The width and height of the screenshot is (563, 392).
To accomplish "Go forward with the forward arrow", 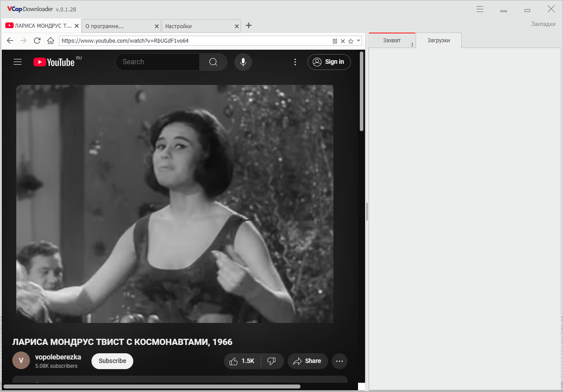I will pyautogui.click(x=24, y=40).
